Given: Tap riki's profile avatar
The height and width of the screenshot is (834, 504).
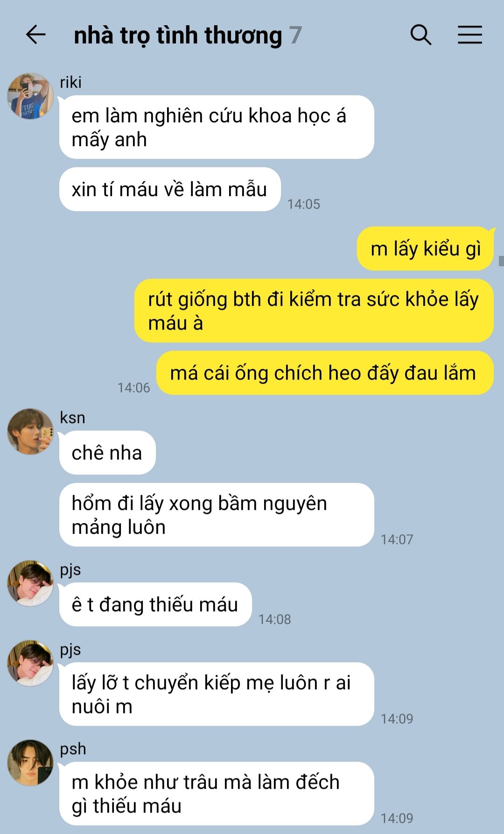Looking at the screenshot, I should [30, 96].
